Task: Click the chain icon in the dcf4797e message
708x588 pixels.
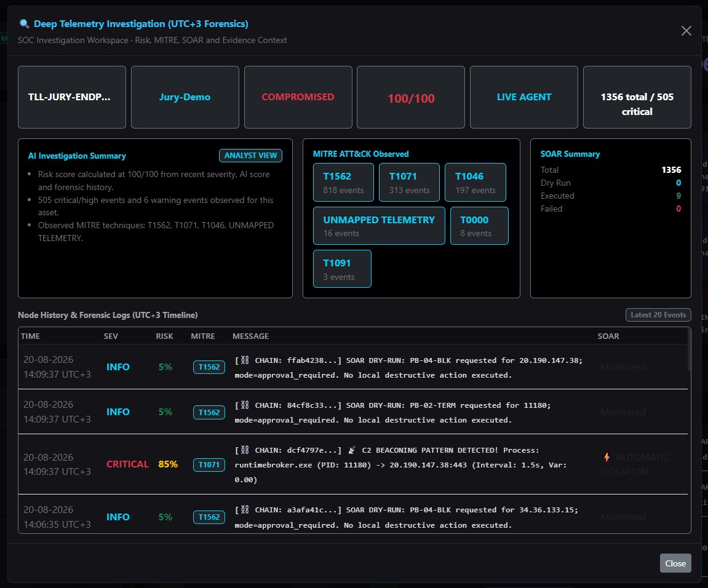Action: click(x=245, y=450)
